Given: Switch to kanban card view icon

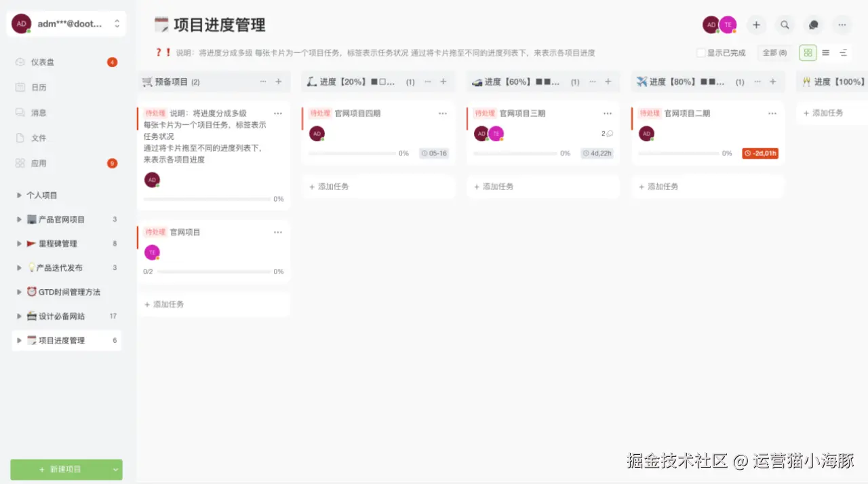Looking at the screenshot, I should click(808, 52).
